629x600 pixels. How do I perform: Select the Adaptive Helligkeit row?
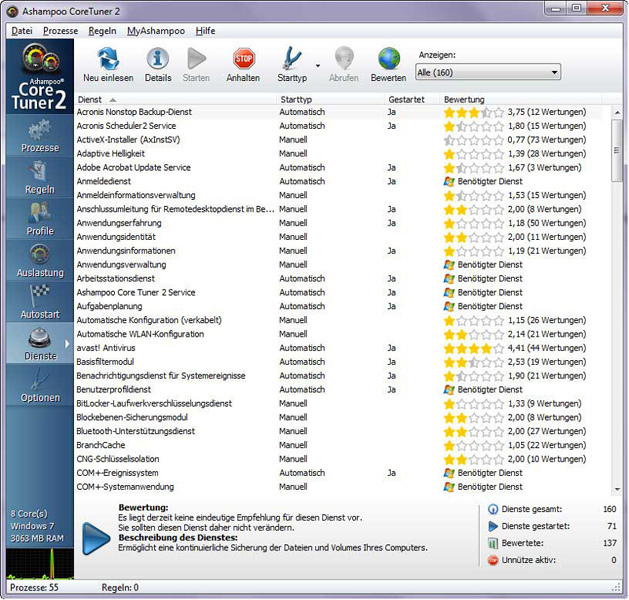point(338,154)
